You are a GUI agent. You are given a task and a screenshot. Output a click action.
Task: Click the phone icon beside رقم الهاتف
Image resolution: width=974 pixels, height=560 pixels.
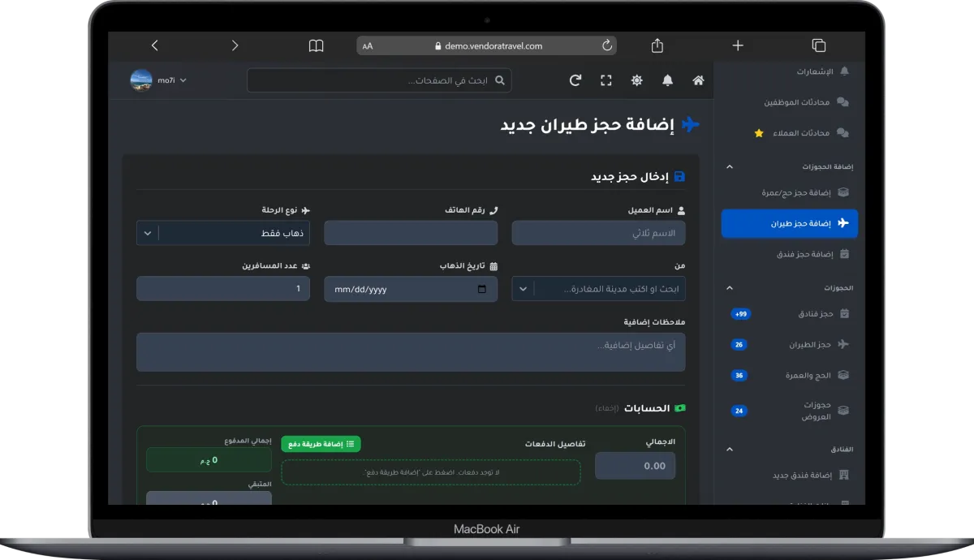tap(493, 210)
